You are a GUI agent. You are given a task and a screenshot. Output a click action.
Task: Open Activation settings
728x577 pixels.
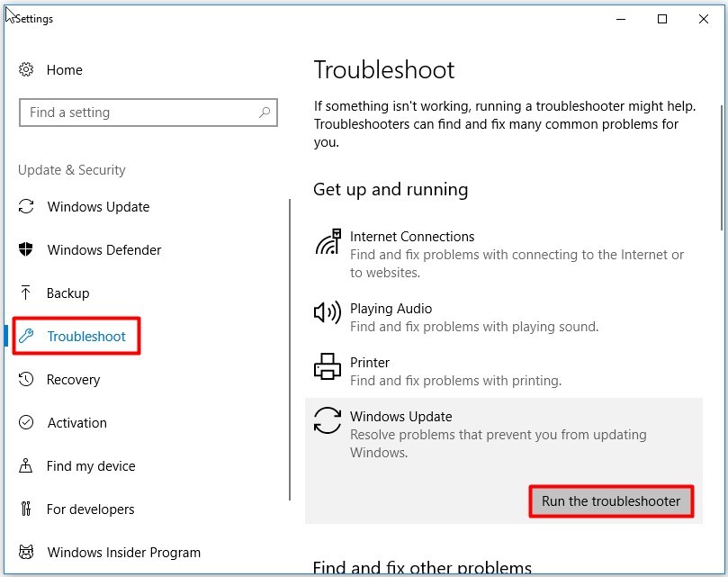[x=77, y=423]
